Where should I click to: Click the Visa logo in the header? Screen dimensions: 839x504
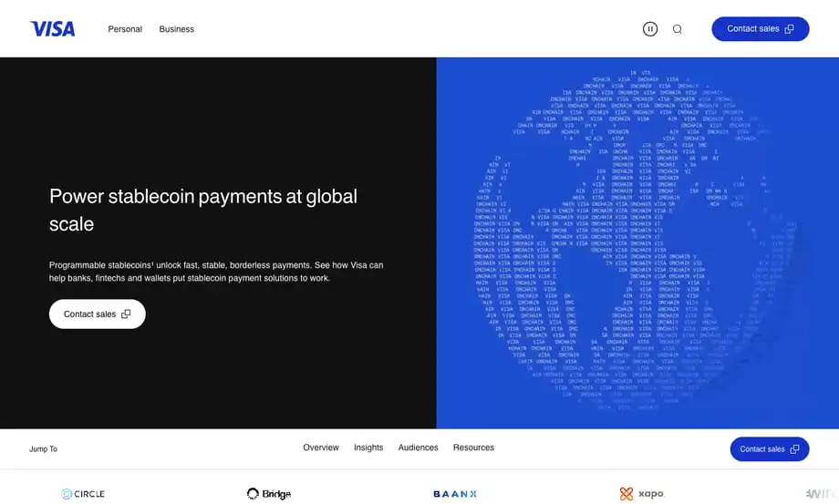[53, 29]
